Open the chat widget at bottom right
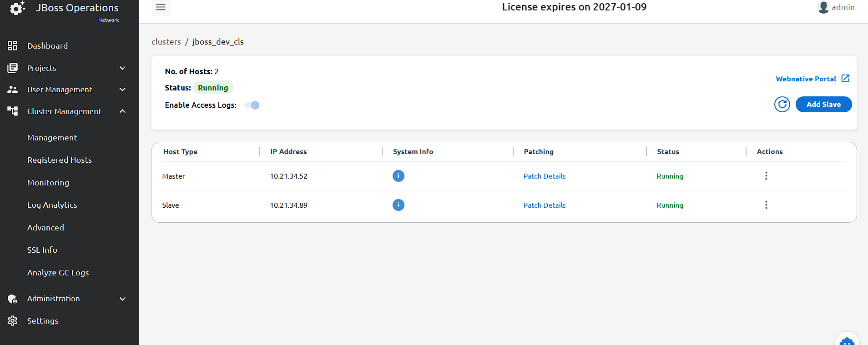868x345 pixels. [847, 340]
